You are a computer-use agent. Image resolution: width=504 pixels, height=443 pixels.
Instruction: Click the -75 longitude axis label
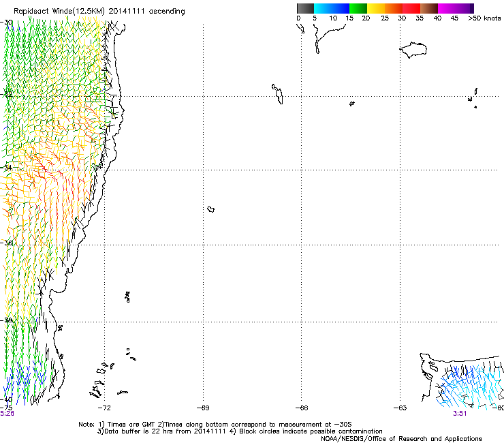pyautogui.click(x=6, y=408)
